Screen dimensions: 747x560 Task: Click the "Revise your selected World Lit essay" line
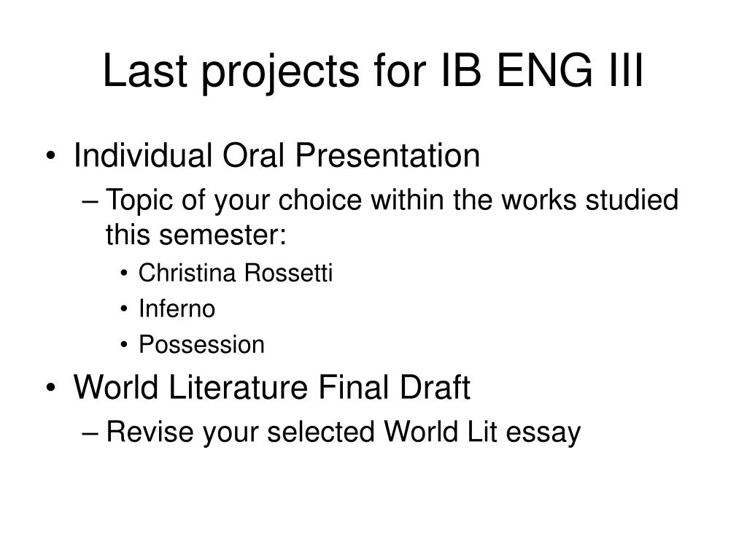[x=343, y=432]
